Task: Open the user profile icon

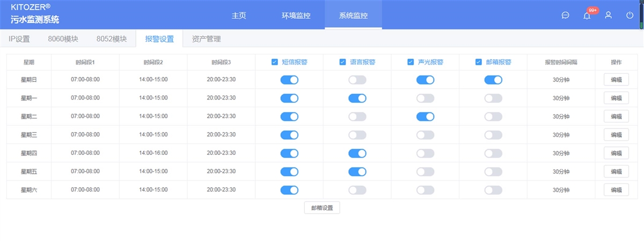Action: coord(608,15)
